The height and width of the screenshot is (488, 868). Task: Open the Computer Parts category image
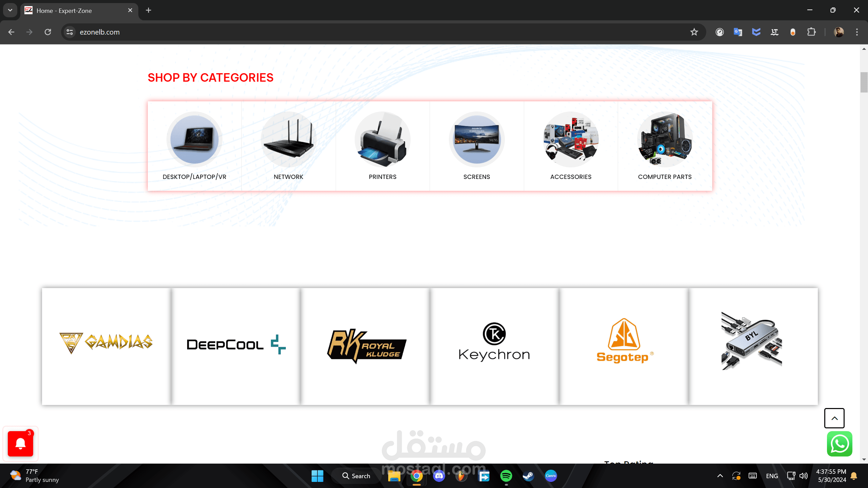[665, 139]
